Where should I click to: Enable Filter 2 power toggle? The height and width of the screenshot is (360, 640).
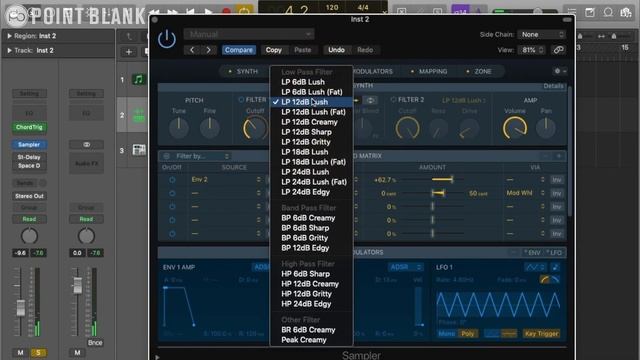pyautogui.click(x=393, y=100)
